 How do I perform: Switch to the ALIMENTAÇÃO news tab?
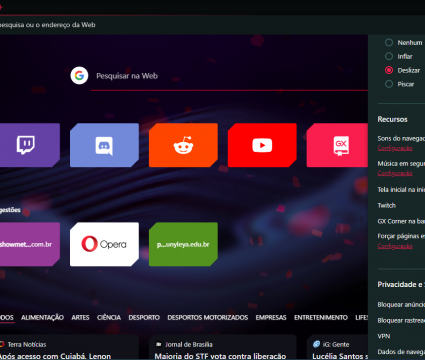pyautogui.click(x=42, y=318)
